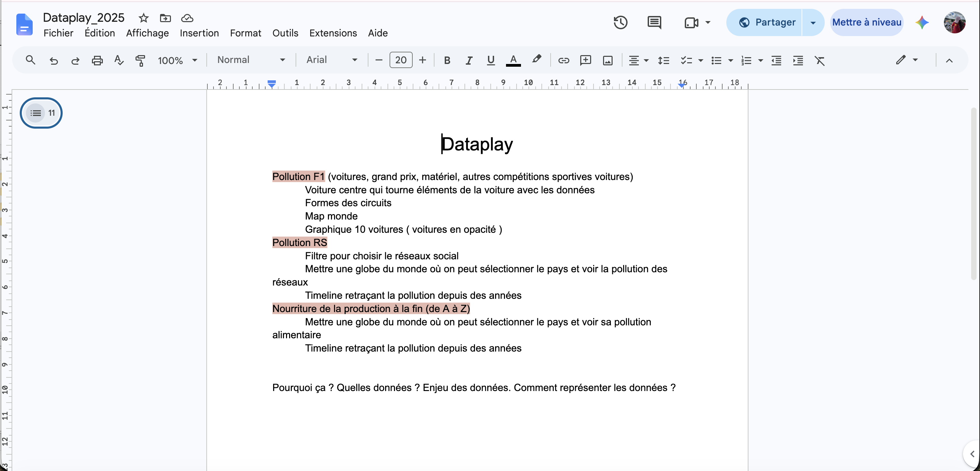The image size is (980, 471).
Task: Open the Insertion menu
Action: click(199, 33)
